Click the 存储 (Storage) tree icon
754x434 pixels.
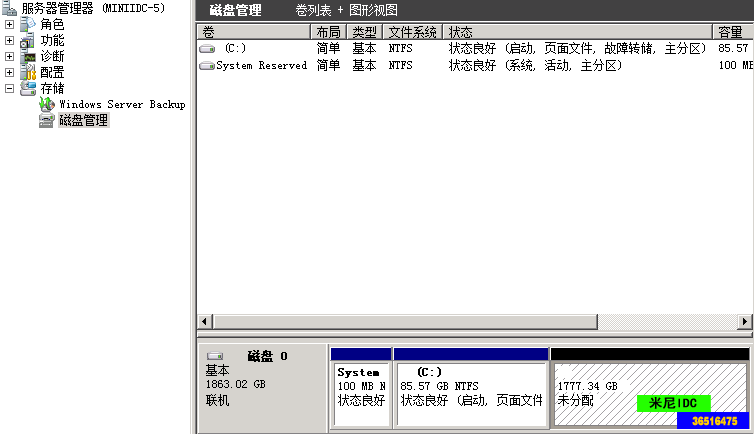(28, 88)
